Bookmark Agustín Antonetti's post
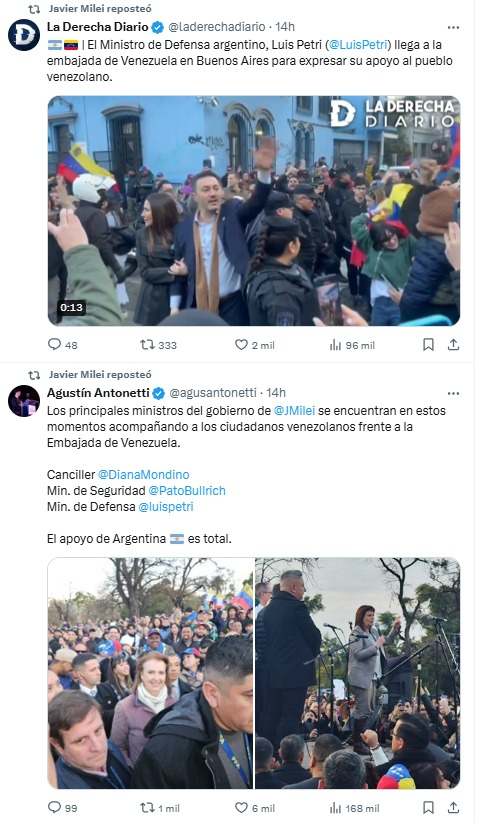 pos(428,808)
